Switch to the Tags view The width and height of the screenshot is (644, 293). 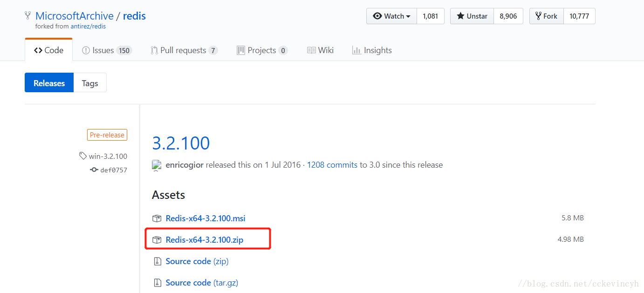(90, 83)
